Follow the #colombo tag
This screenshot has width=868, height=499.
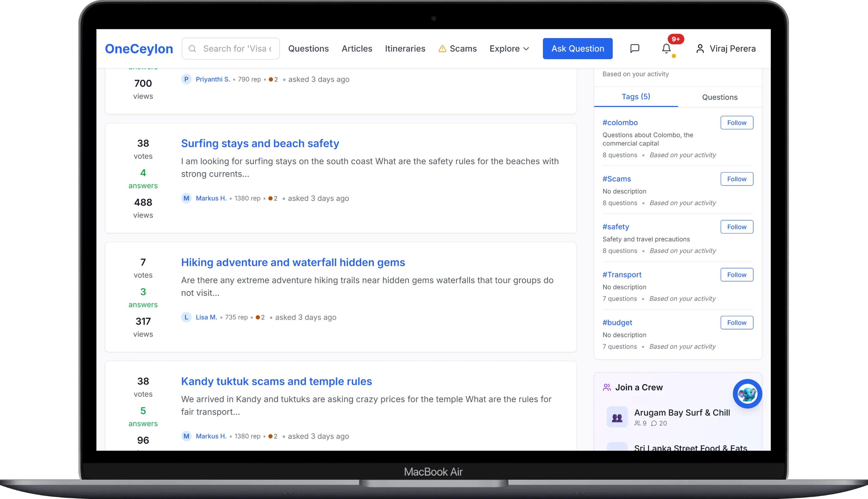[737, 123]
